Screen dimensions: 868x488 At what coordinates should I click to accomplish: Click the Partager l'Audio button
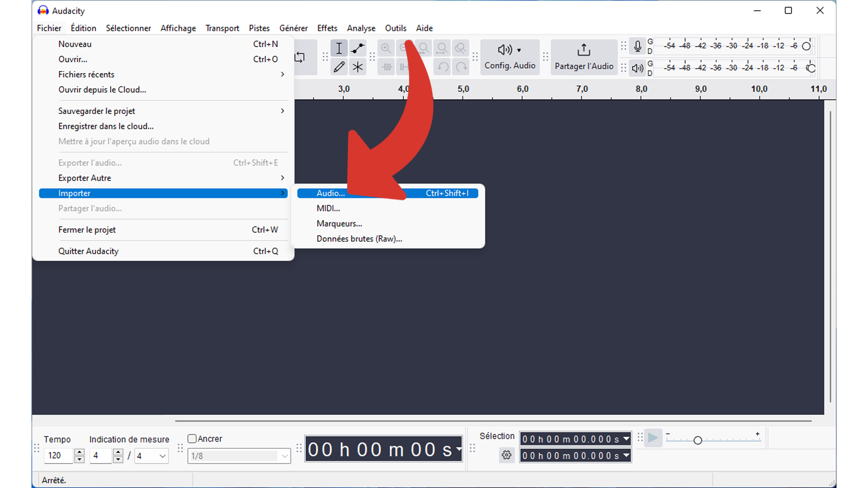[x=584, y=57]
